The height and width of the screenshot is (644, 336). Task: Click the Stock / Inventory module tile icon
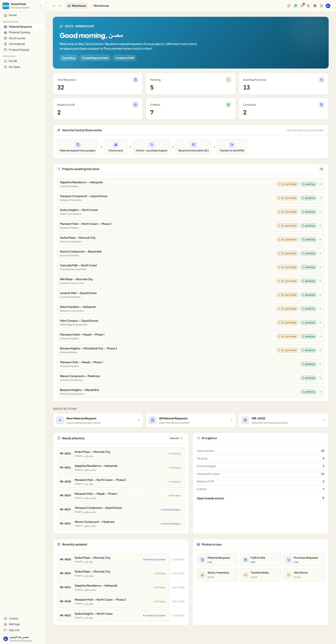[202, 575]
